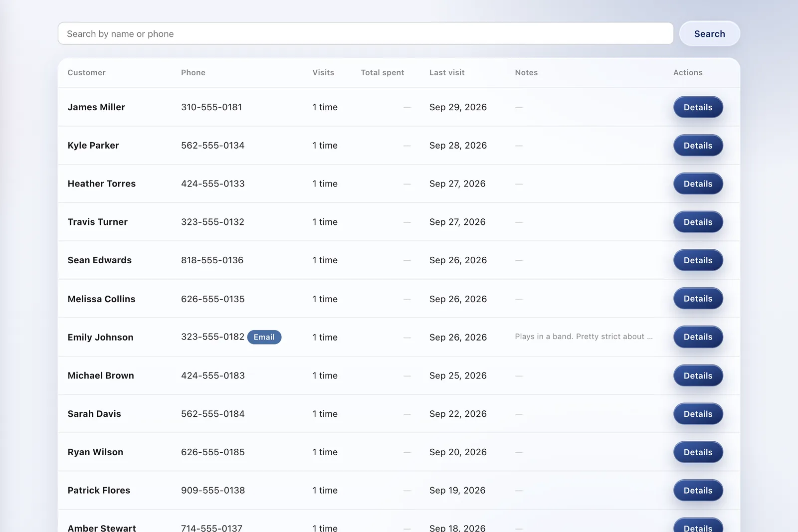Open Details for Sean Edwards
The height and width of the screenshot is (532, 798).
(698, 260)
